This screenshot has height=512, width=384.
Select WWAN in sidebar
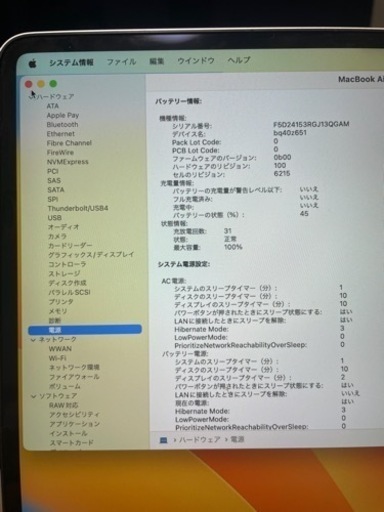point(60,349)
